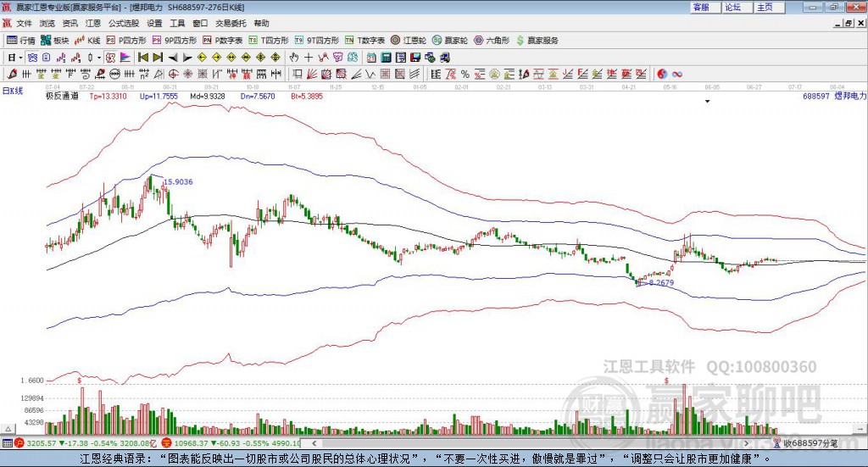This screenshot has width=868, height=467.
Task: Click the Bt=5.3895 value
Action: click(x=307, y=96)
